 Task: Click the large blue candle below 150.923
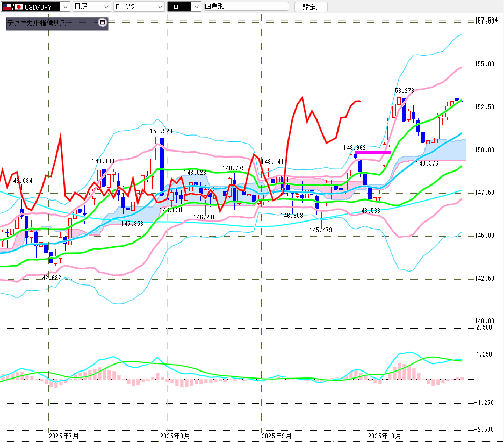click(161, 168)
